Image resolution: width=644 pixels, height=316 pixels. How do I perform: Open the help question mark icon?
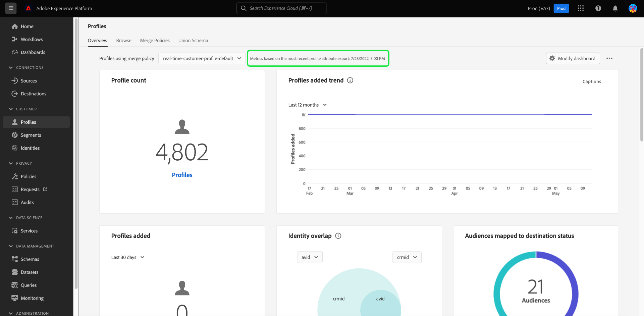point(598,8)
